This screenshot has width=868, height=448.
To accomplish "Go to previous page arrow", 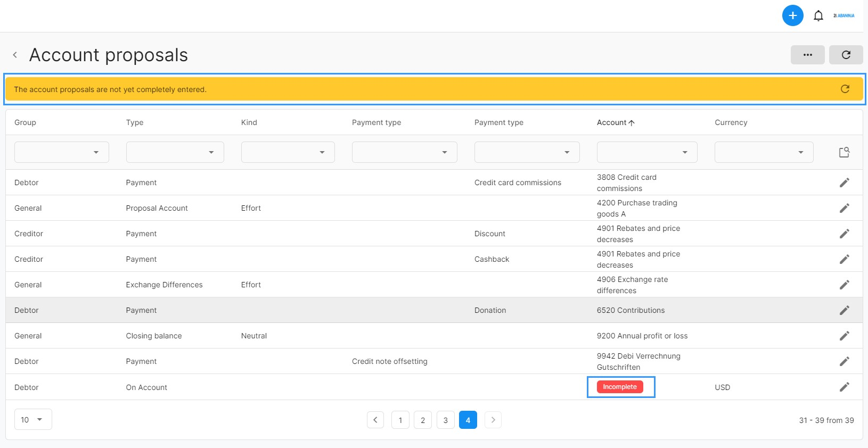I will tap(375, 420).
